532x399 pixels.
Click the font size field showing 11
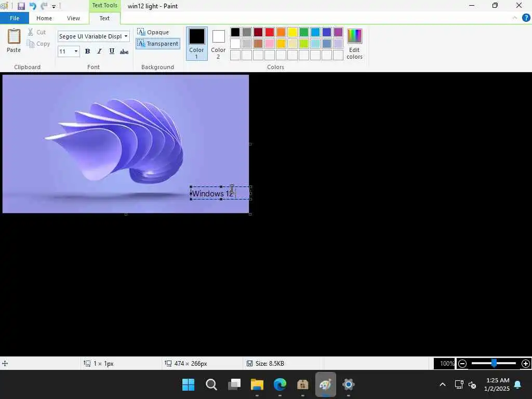[65, 51]
